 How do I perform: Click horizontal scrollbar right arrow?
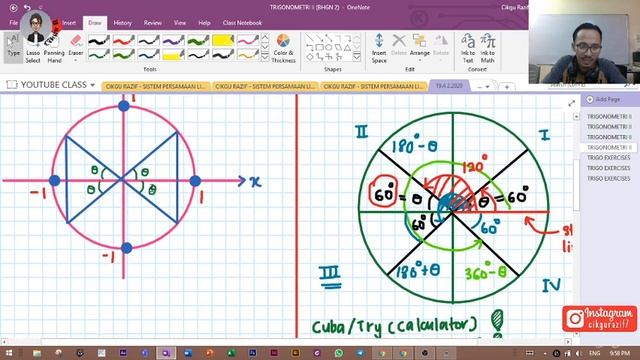click(568, 341)
